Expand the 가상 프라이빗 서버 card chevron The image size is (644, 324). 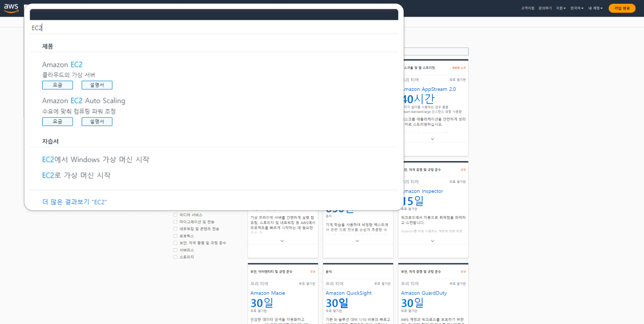pyautogui.click(x=282, y=241)
